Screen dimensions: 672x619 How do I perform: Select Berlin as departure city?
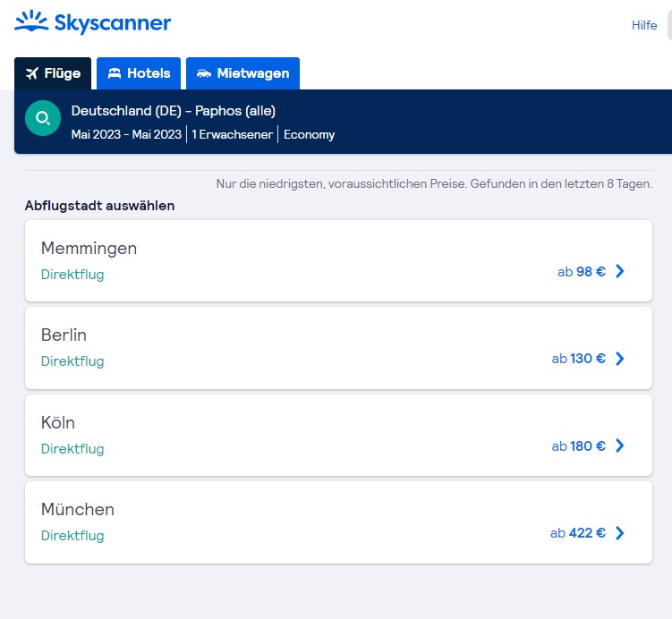338,348
